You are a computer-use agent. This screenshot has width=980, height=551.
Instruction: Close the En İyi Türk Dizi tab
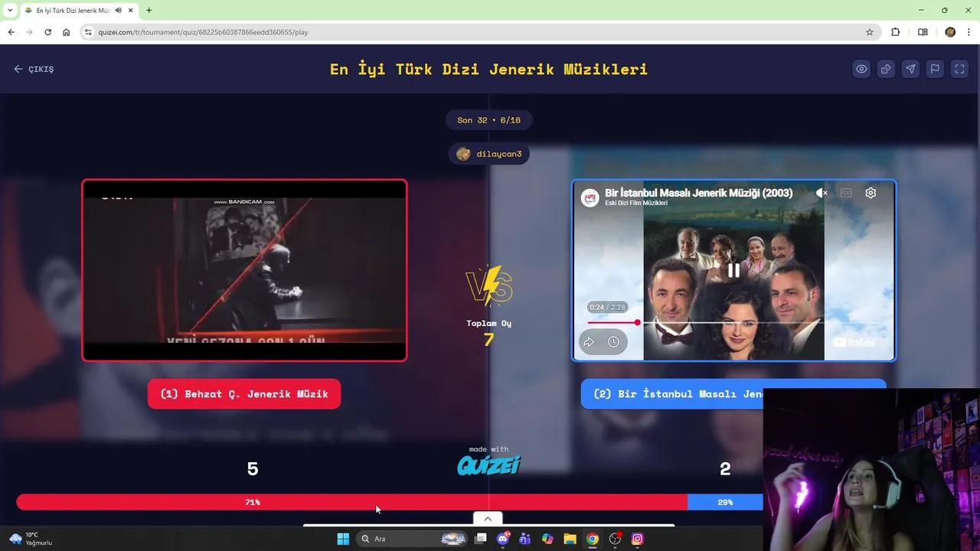(x=131, y=11)
